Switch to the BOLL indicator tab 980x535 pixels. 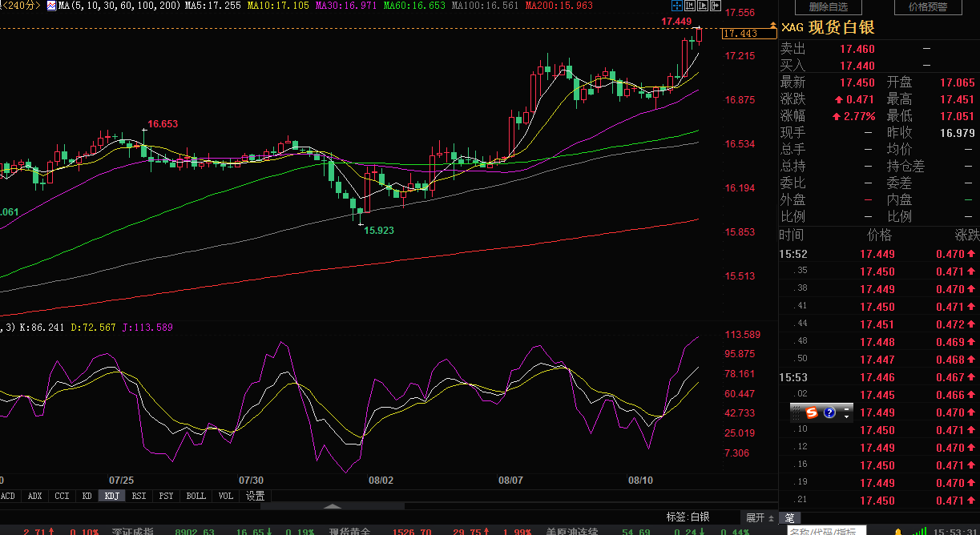(x=196, y=496)
